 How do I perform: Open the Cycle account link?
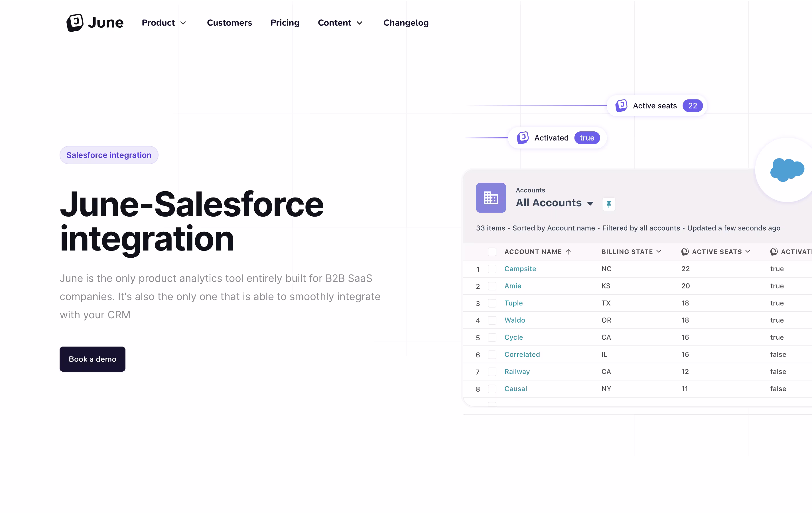(x=513, y=337)
